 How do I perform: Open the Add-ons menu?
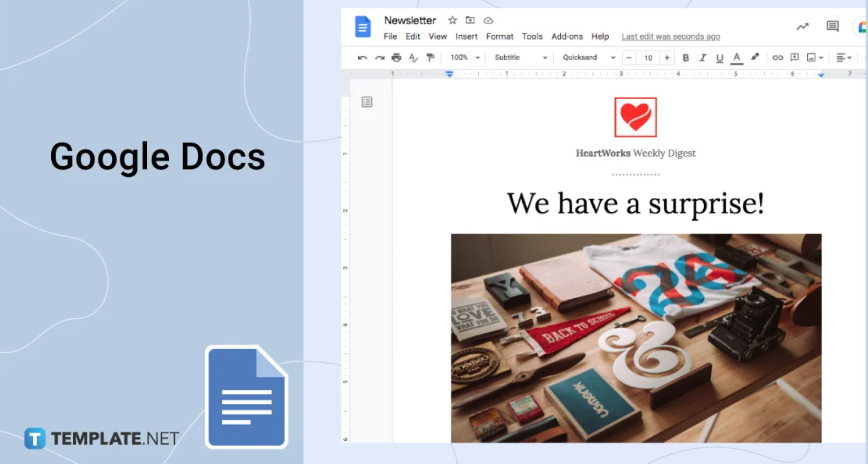coord(567,36)
